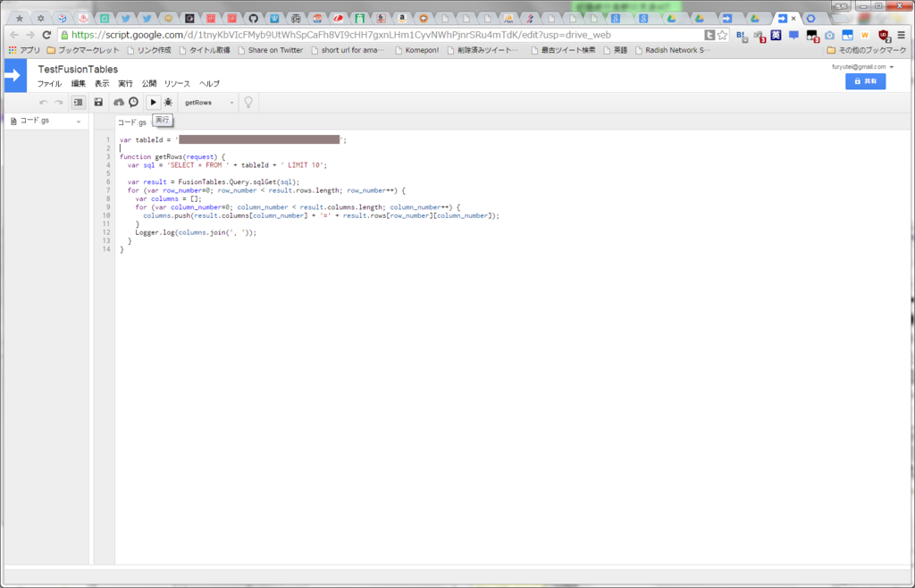Image resolution: width=915 pixels, height=588 pixels.
Task: Click the blue Apps Script arrow logo
Action: [16, 76]
